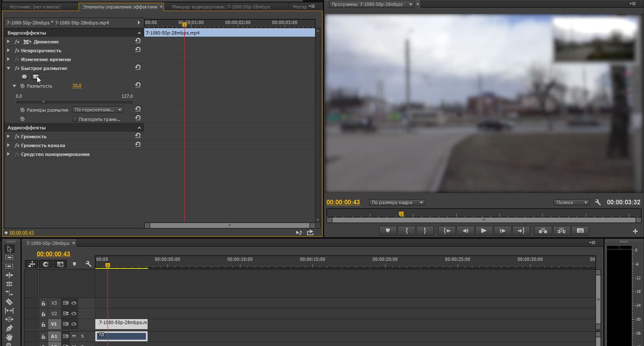This screenshot has width=644, height=346.
Task: Switch to the Микшер аудиодорожек tab
Action: [221, 7]
